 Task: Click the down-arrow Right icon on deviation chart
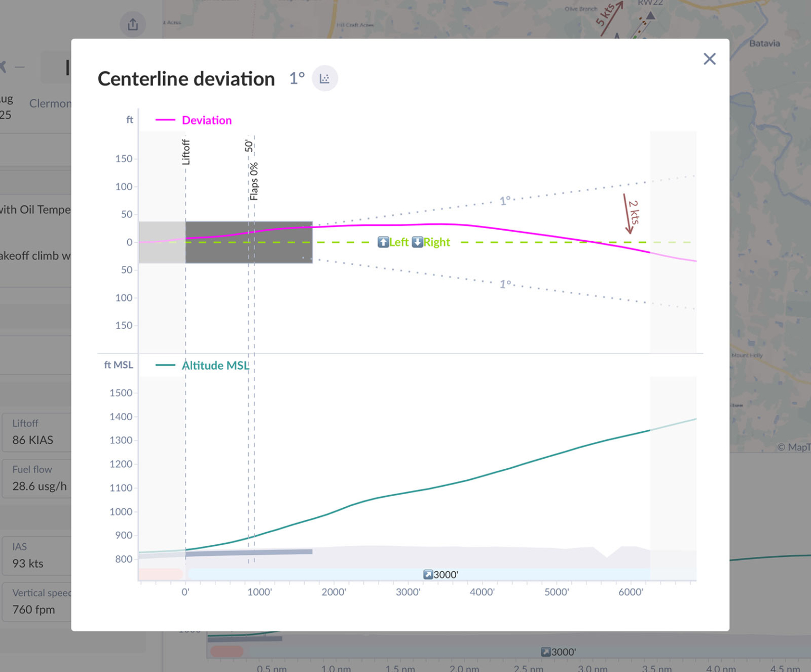(417, 242)
